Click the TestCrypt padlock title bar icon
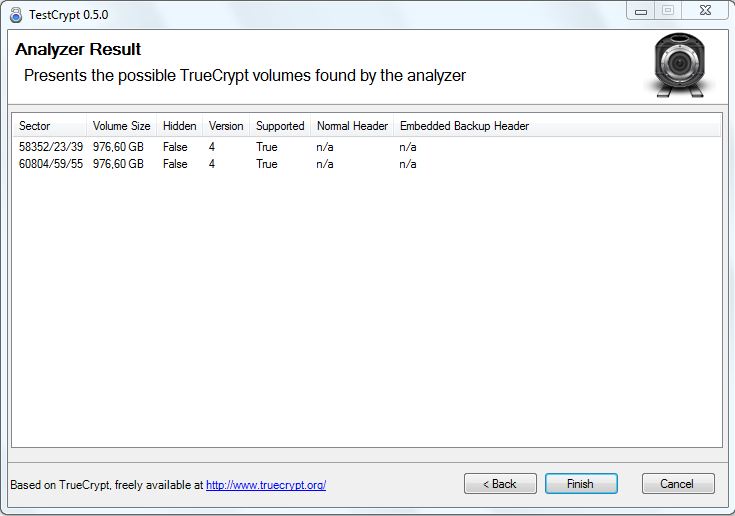The width and height of the screenshot is (735, 516). tap(16, 15)
